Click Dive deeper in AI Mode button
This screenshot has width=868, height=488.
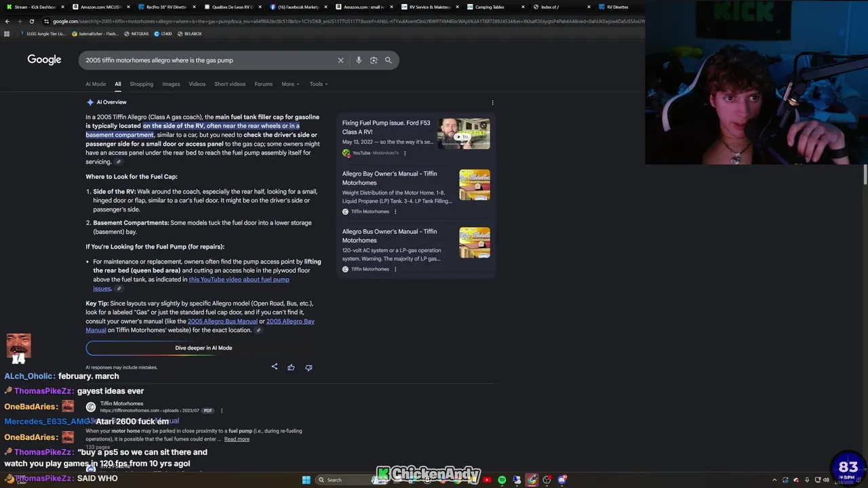coord(203,348)
